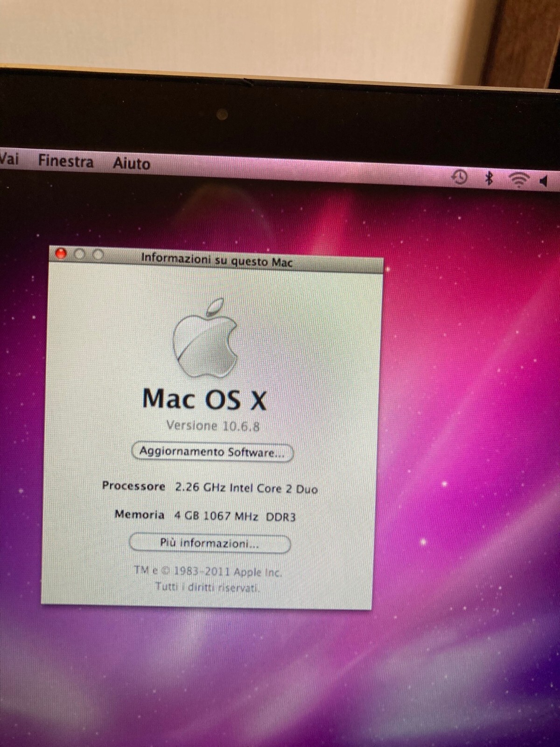Click the grayed minimize window button
This screenshot has height=747, width=560.
(x=80, y=254)
